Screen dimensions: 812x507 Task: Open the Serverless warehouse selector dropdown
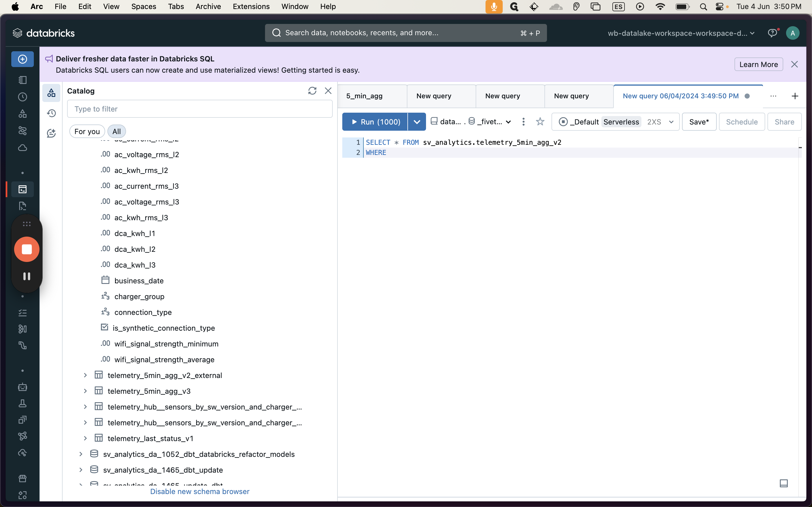click(671, 122)
